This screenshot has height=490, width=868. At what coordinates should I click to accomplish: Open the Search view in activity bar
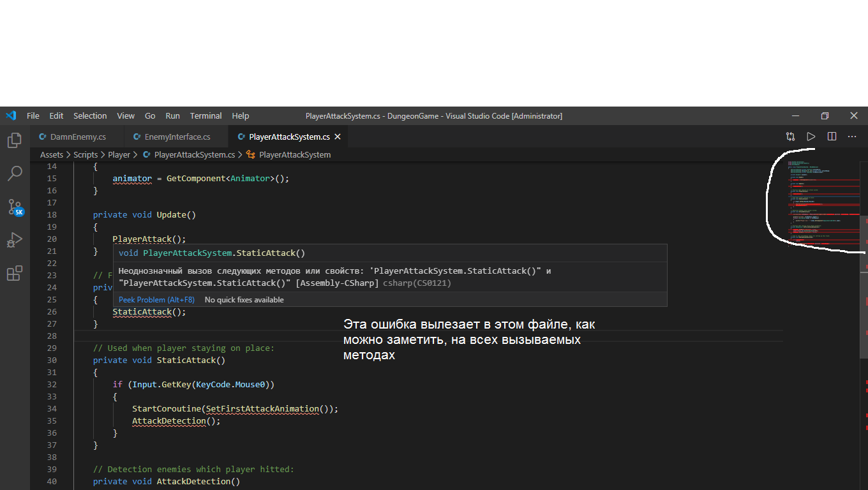click(15, 174)
